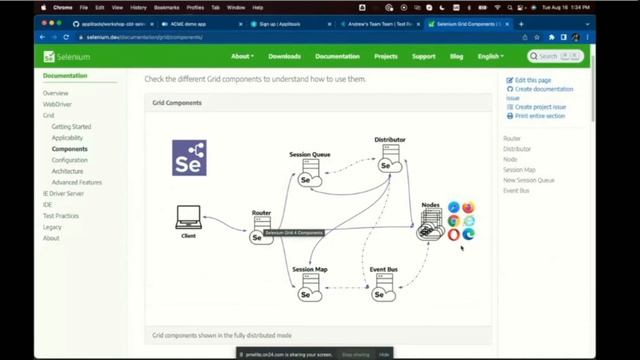Click Hide in screen share bar

point(384,355)
